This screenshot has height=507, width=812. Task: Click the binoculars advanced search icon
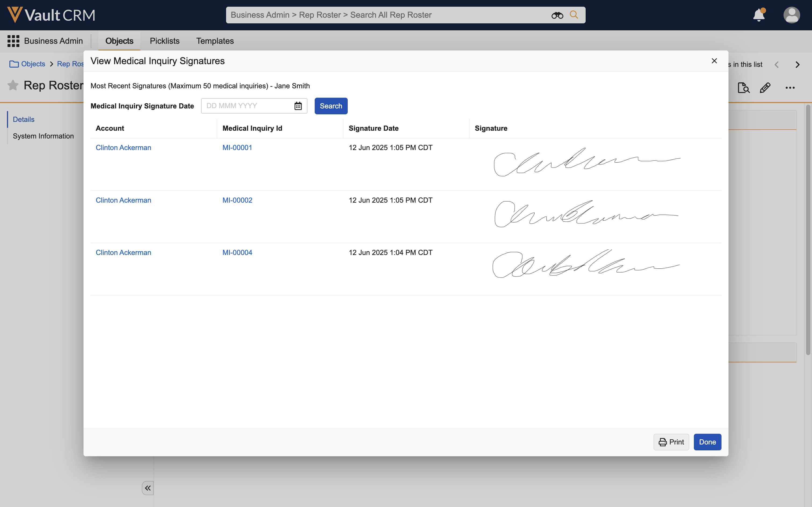[x=557, y=15]
